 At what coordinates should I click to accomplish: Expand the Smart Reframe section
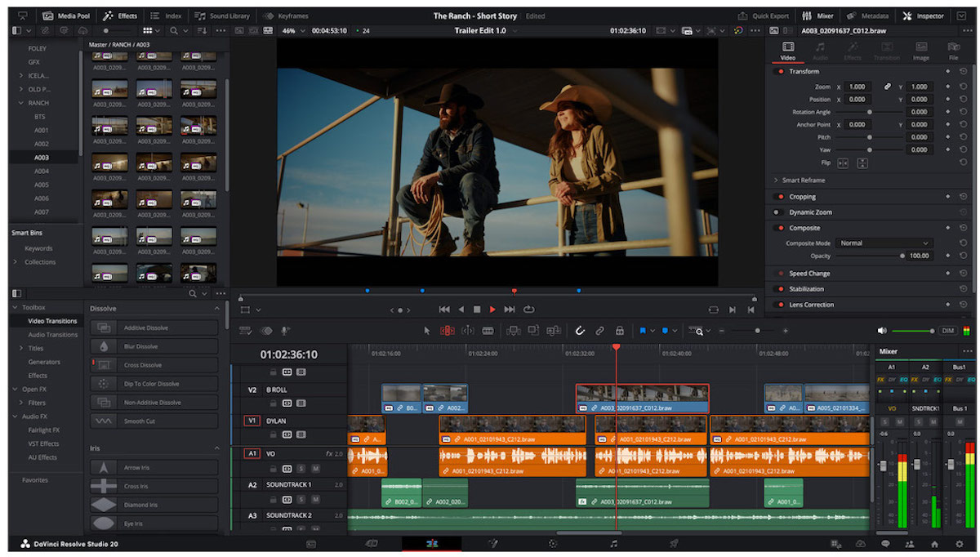(776, 180)
